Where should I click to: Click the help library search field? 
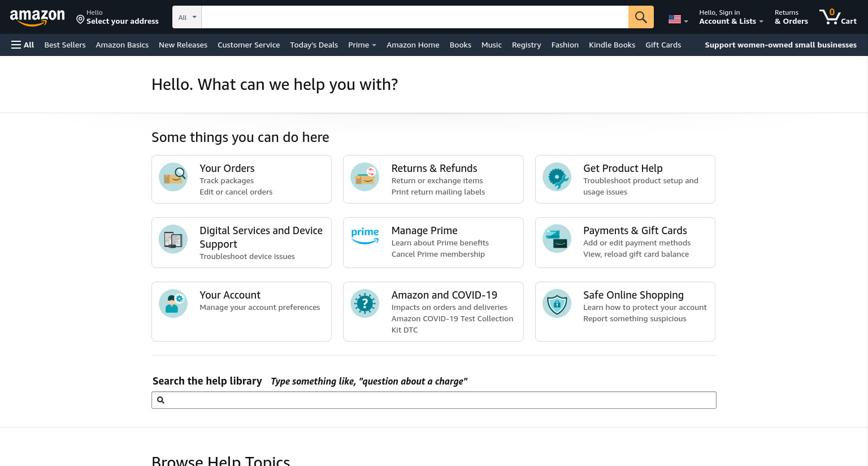434,400
